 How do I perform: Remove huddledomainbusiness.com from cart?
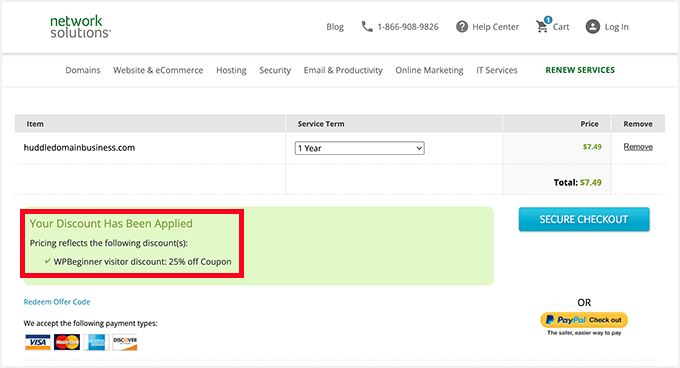click(x=638, y=147)
